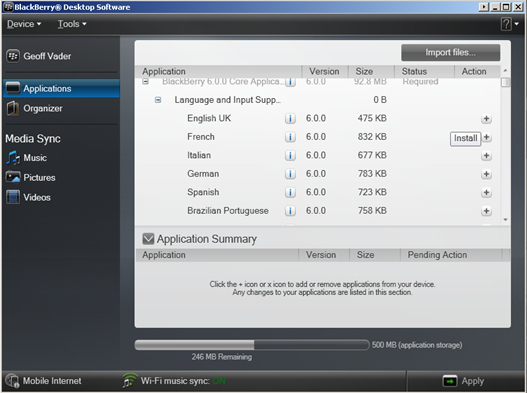Screen dimensions: 527x393
Task: Click the info icon for BlackBerry Core Applications
Action: (290, 82)
